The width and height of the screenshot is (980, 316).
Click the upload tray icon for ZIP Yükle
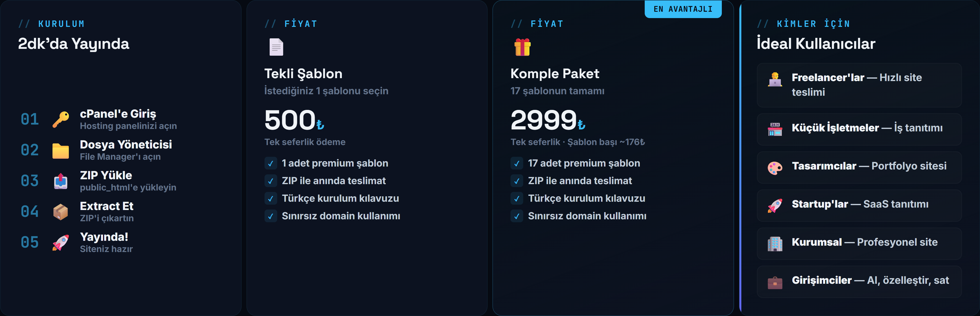[x=61, y=181]
